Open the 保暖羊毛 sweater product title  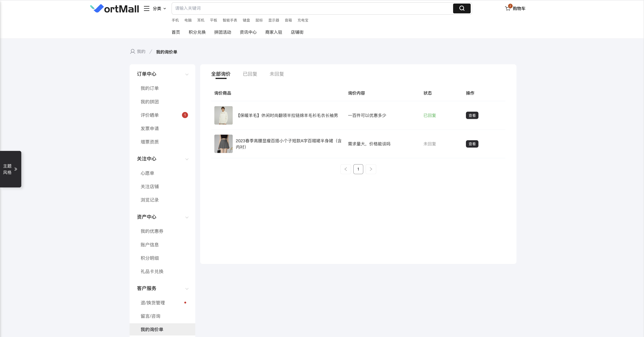[287, 115]
